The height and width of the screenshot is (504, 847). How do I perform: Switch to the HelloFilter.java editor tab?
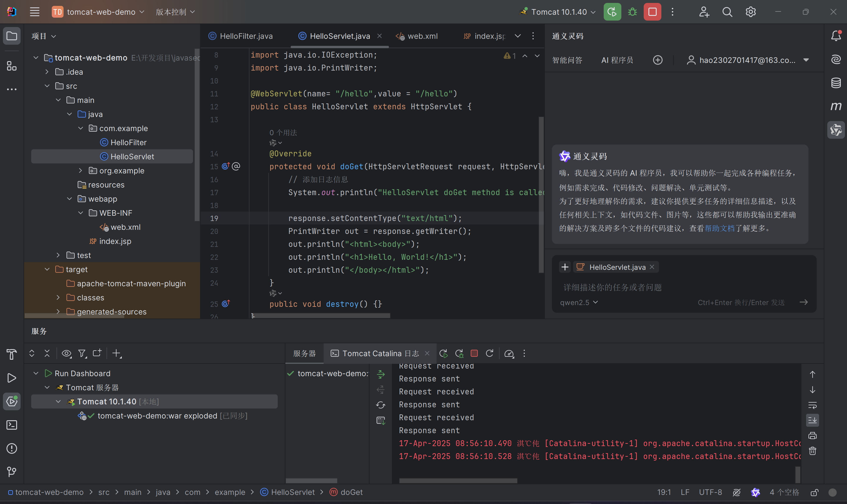click(x=246, y=36)
